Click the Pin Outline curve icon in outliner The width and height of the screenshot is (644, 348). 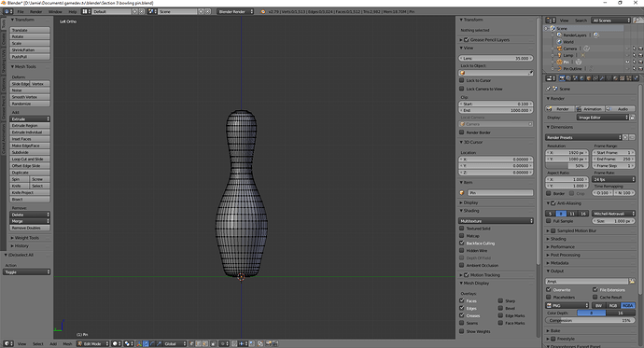[x=559, y=68]
